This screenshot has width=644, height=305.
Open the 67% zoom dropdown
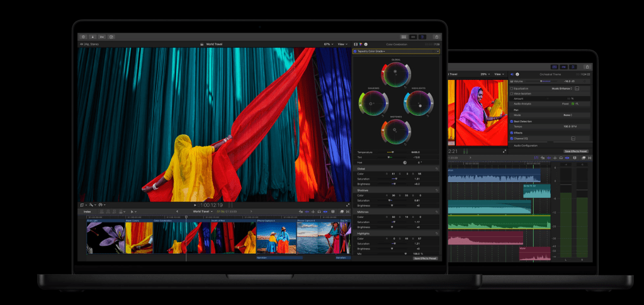[x=327, y=44]
